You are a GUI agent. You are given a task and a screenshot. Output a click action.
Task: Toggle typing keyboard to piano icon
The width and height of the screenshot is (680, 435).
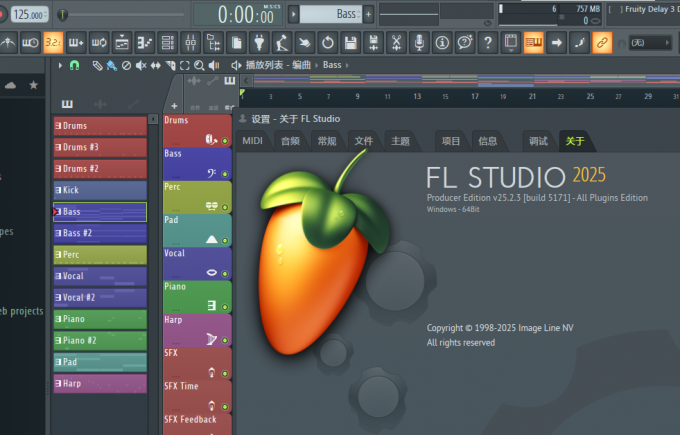click(x=534, y=43)
